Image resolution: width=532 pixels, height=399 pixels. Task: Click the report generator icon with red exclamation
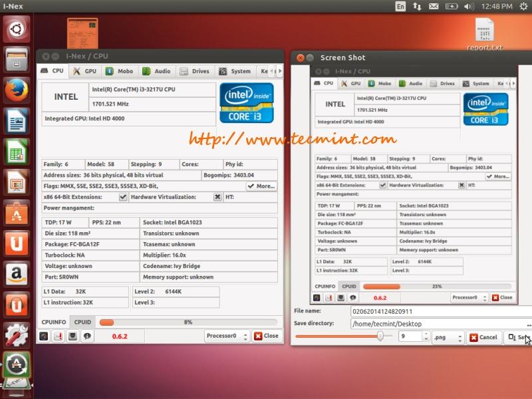59,336
